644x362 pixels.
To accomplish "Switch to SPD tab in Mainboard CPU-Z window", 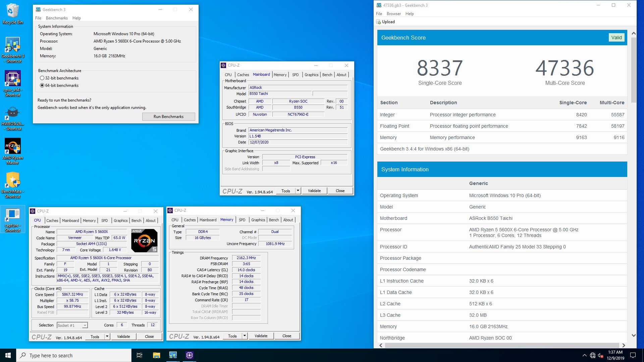I will [x=295, y=75].
